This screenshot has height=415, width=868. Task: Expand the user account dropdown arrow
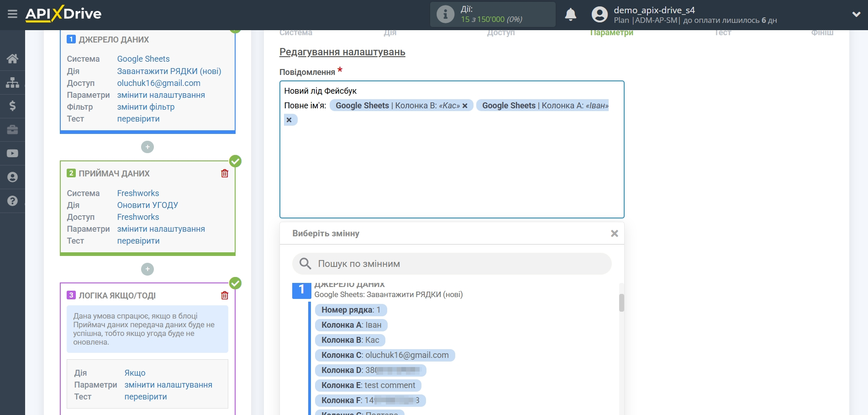(856, 15)
